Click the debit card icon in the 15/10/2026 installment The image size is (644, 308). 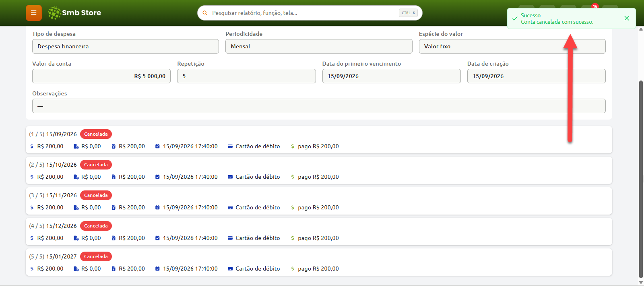click(x=230, y=177)
